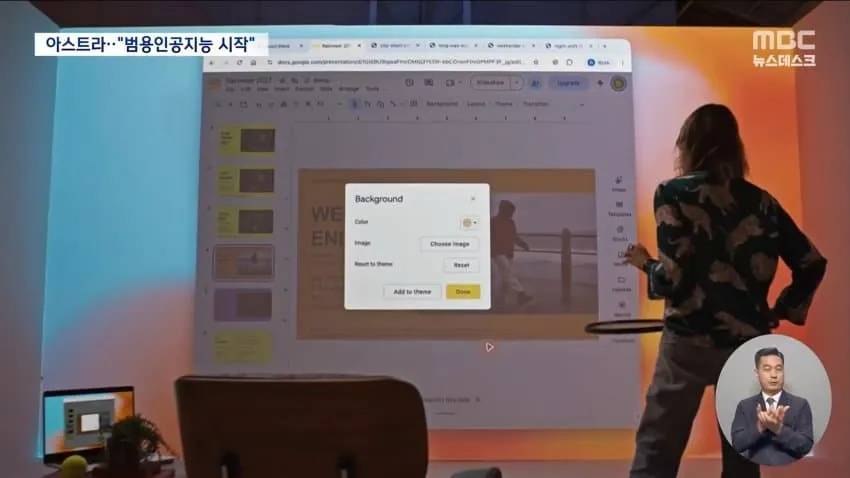850x478 pixels.
Task: Close the Background dialog with the X
Action: point(473,199)
